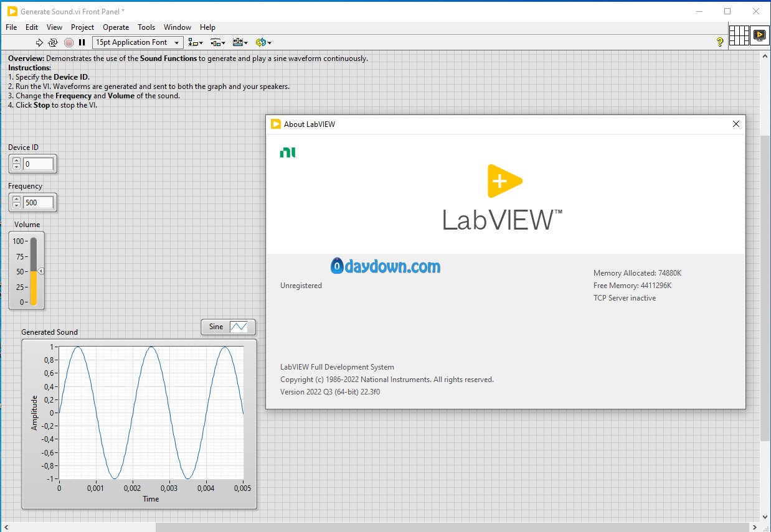
Task: Click the connector pane grid icon
Action: (x=739, y=35)
